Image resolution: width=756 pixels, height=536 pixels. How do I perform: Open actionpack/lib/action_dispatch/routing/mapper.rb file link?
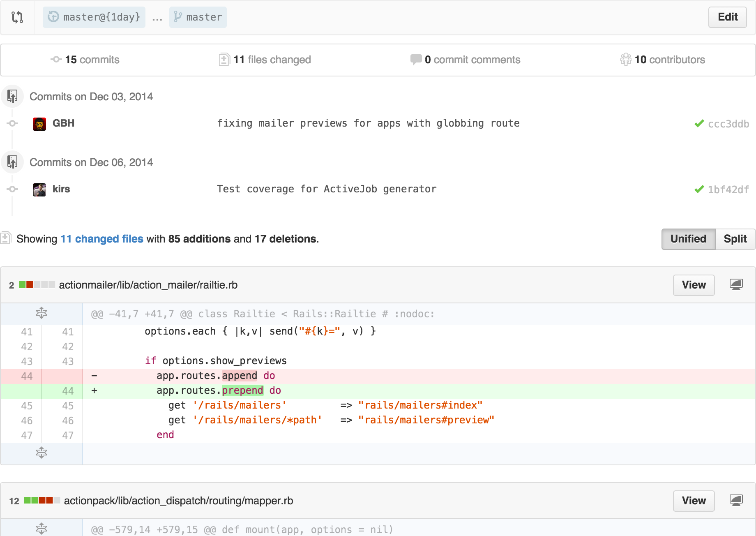pyautogui.click(x=179, y=501)
